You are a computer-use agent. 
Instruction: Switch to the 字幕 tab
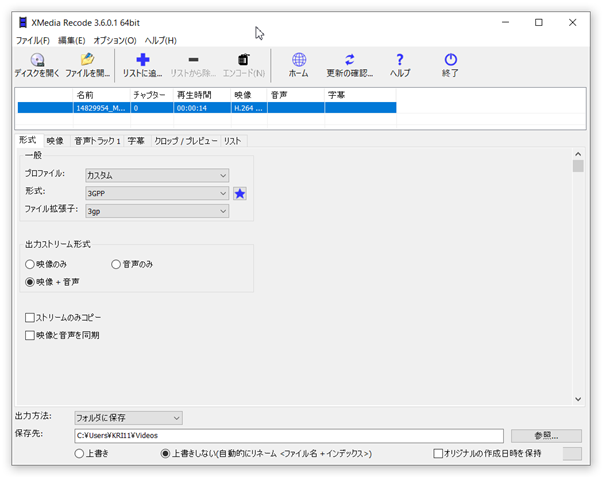[136, 141]
